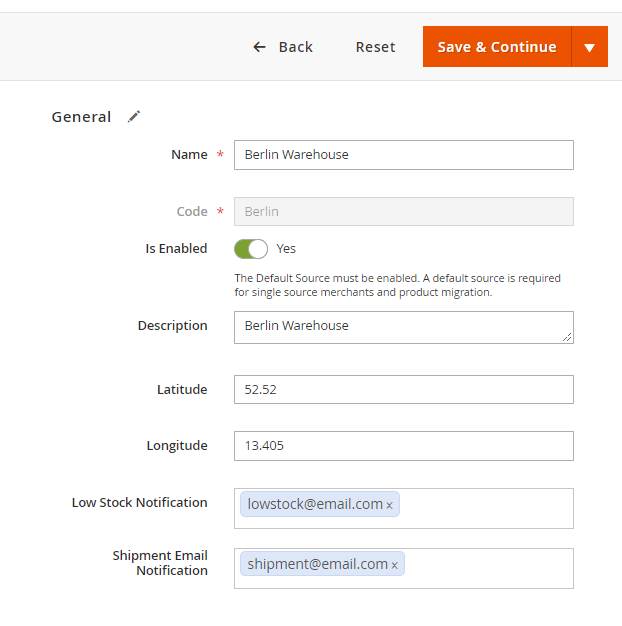622x626 pixels.
Task: Click the Back arrow button
Action: (x=282, y=47)
